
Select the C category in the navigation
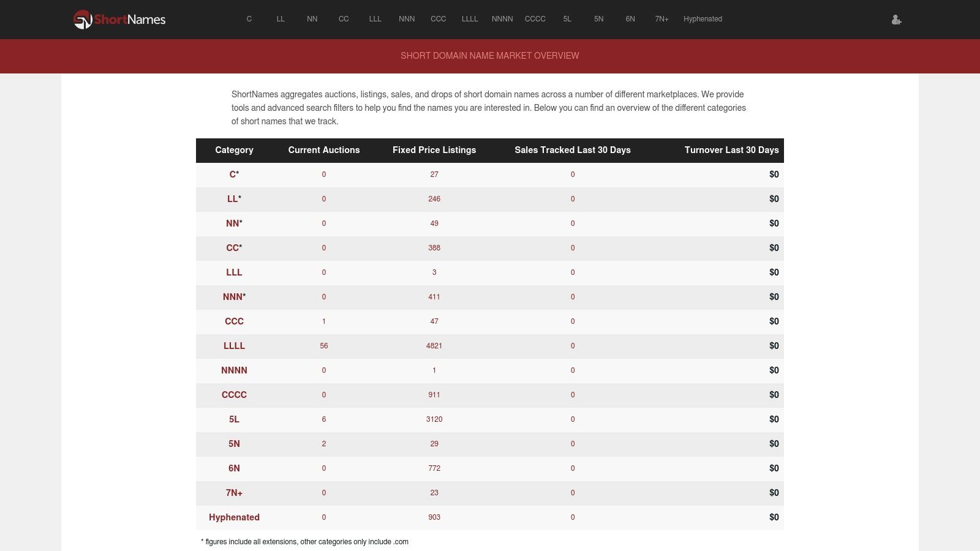point(249,19)
